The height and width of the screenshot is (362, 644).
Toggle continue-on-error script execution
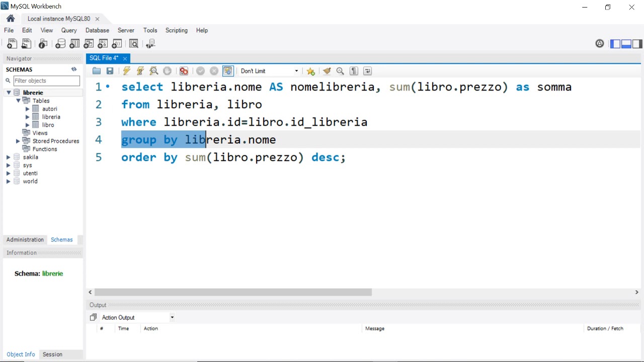coord(184,71)
